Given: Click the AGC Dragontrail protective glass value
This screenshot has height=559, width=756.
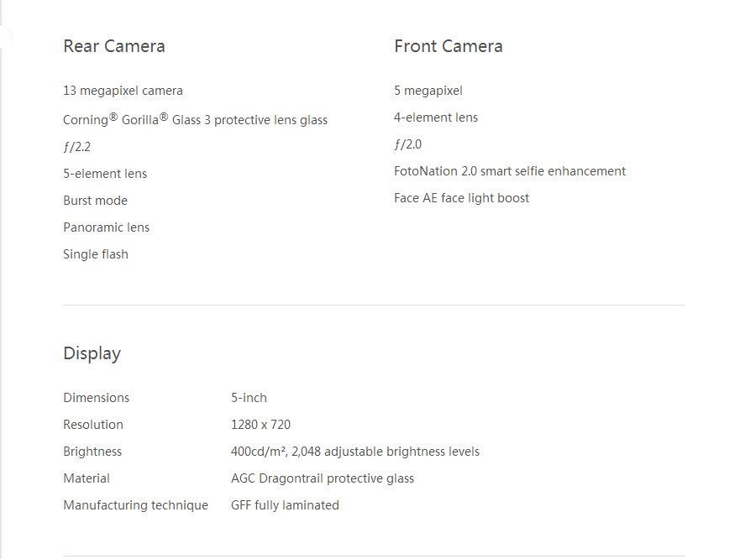Looking at the screenshot, I should pos(323,478).
